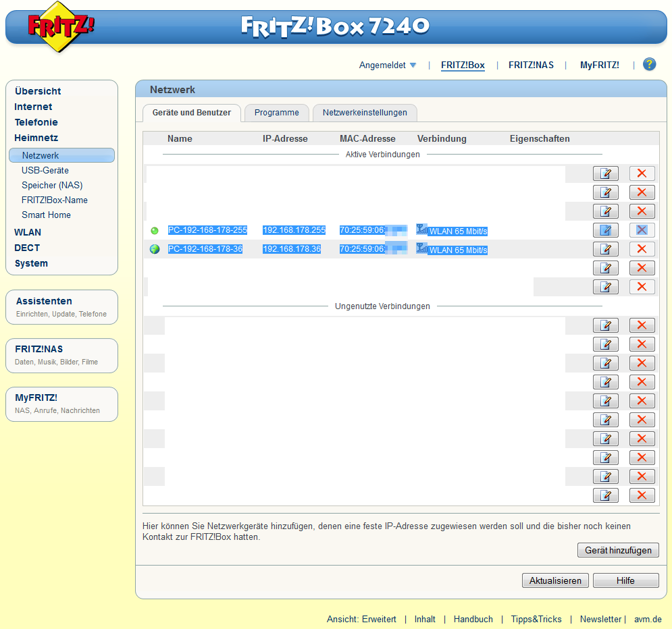Click the Handbuch footer link
This screenshot has height=629, width=672.
[x=473, y=619]
